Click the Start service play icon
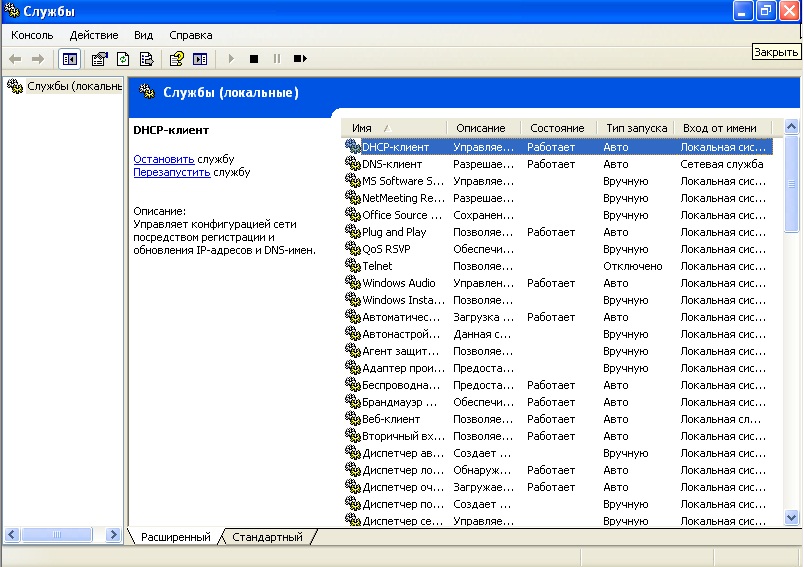Screen dimensions: 804x567 pyautogui.click(x=231, y=59)
